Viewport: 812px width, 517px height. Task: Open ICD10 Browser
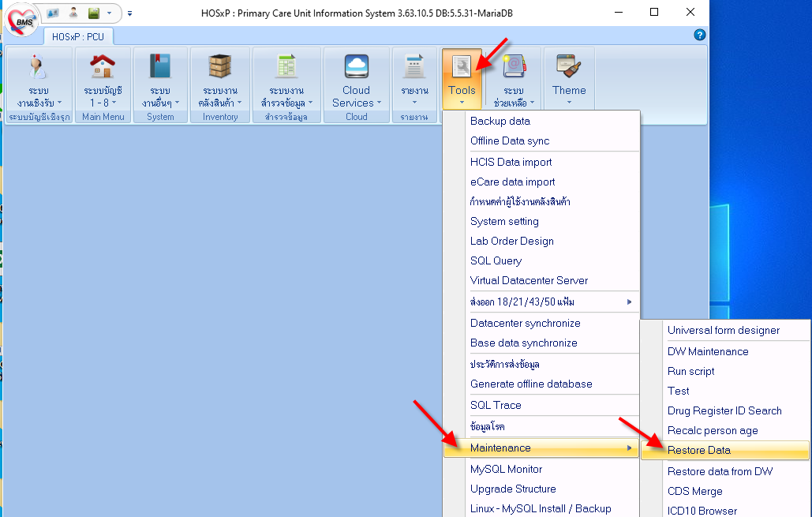pyautogui.click(x=725, y=510)
